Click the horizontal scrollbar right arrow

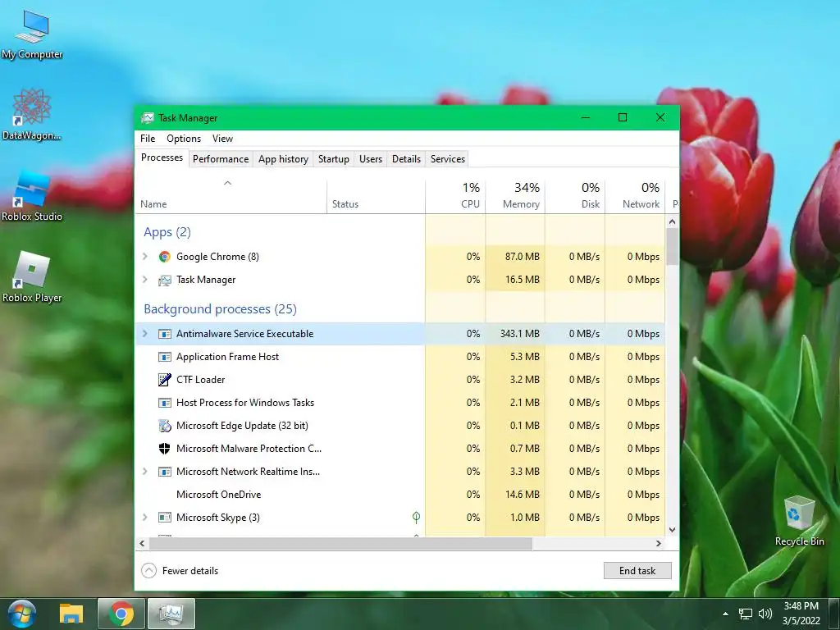(659, 543)
